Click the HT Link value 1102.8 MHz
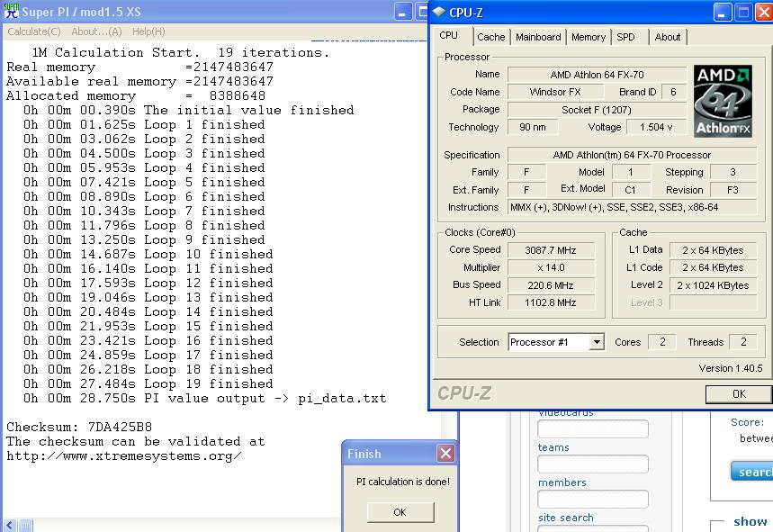773x532 pixels. (551, 302)
